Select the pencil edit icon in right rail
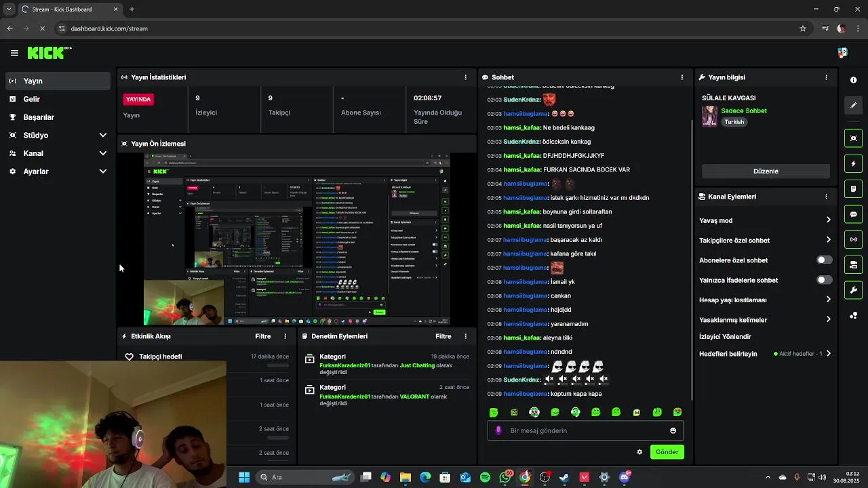The height and width of the screenshot is (488, 868). point(853,105)
